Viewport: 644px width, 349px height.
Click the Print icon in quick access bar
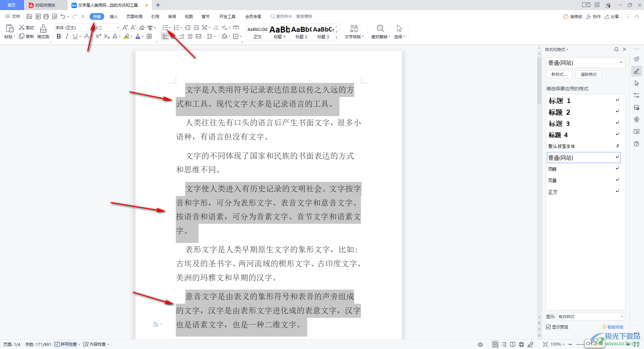click(46, 16)
